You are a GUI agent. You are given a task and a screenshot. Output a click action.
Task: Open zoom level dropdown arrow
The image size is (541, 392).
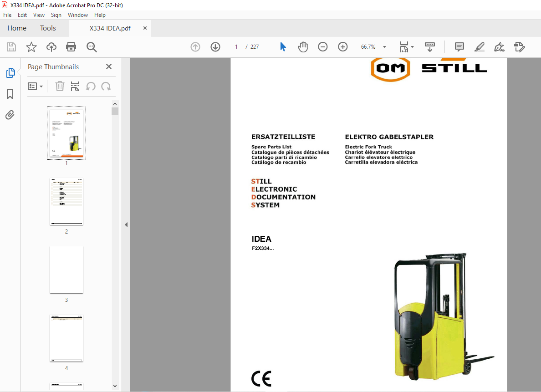point(384,47)
